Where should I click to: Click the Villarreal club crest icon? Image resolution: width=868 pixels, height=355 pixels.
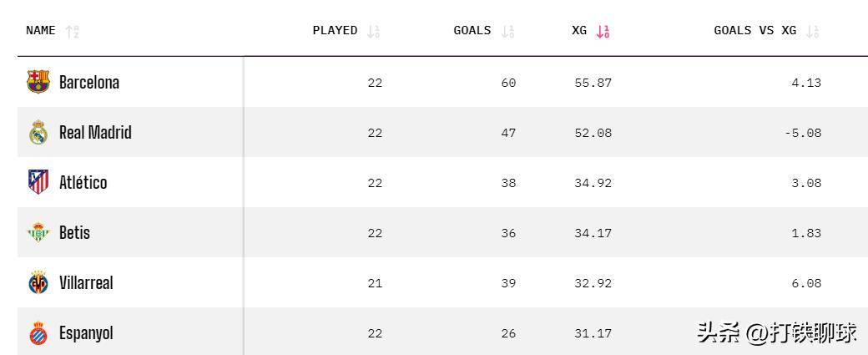click(38, 282)
